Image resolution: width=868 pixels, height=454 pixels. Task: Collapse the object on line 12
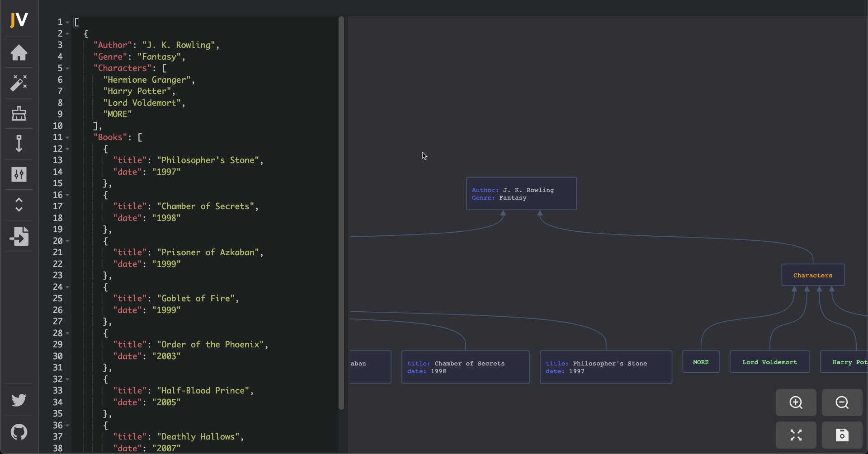pyautogui.click(x=67, y=149)
